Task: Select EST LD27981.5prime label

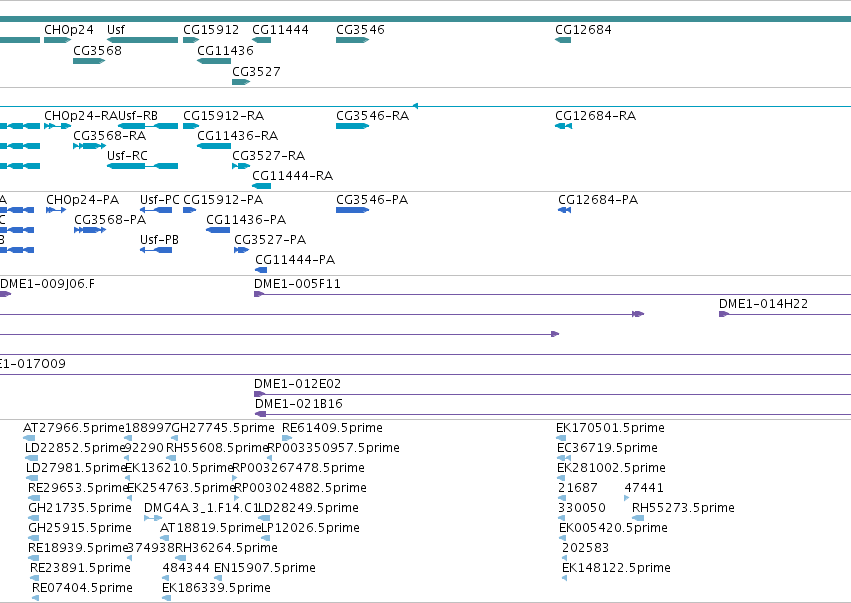Action: coord(76,468)
